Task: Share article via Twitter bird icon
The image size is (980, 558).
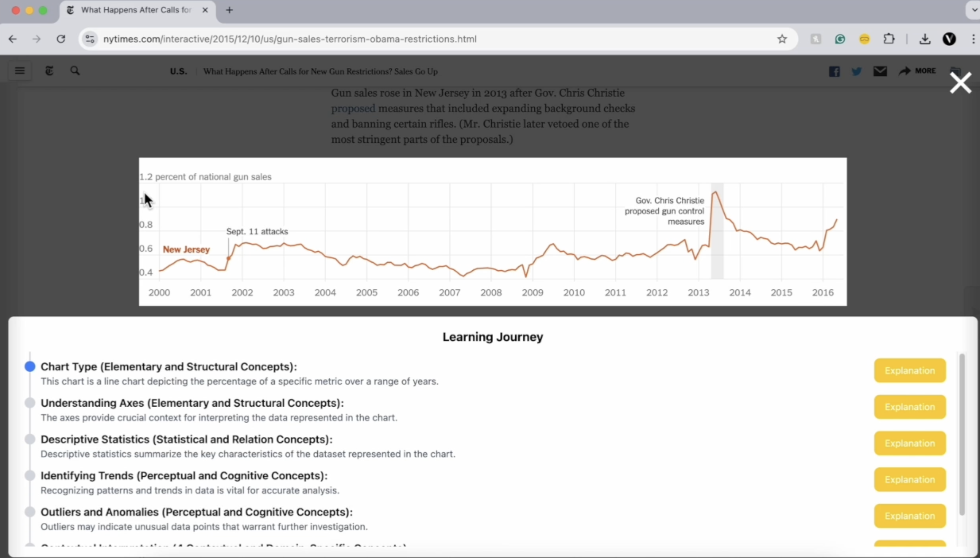Action: (857, 71)
